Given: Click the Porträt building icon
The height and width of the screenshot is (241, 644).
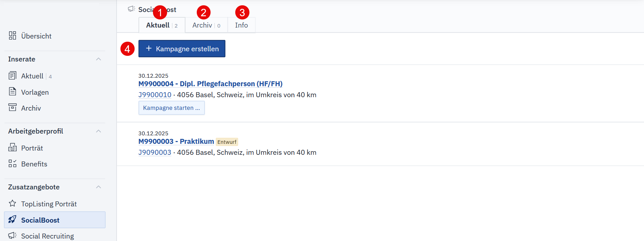Looking at the screenshot, I should [x=12, y=147].
